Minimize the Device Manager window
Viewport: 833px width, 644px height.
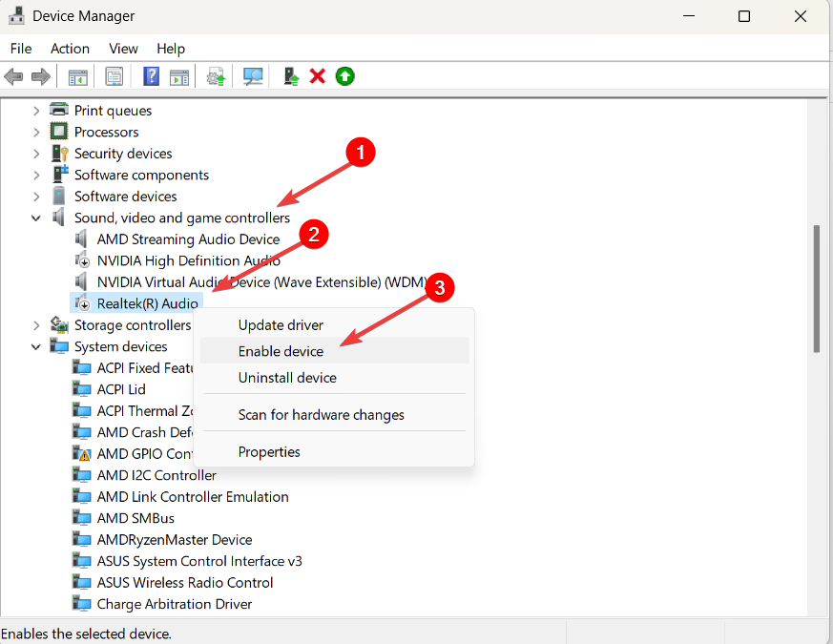tap(689, 16)
